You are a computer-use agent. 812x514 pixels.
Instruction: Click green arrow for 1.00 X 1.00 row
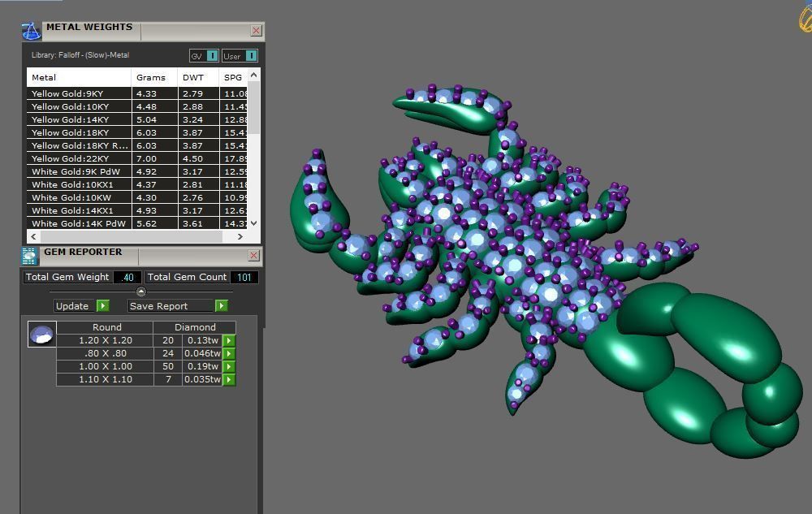(229, 366)
